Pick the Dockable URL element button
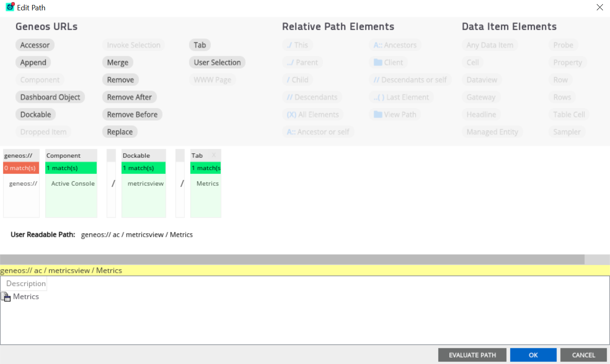The image size is (610, 364). point(36,114)
